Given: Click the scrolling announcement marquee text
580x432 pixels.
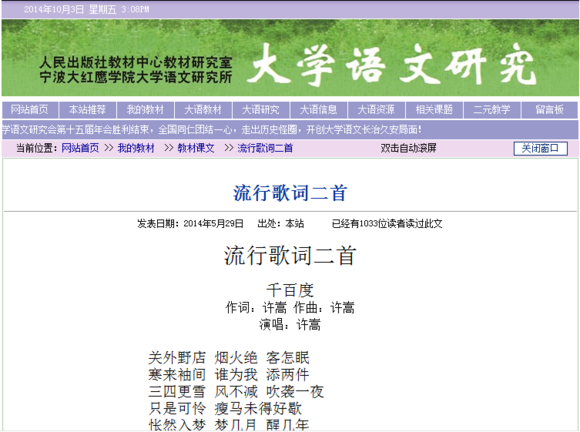Looking at the screenshot, I should [212, 130].
